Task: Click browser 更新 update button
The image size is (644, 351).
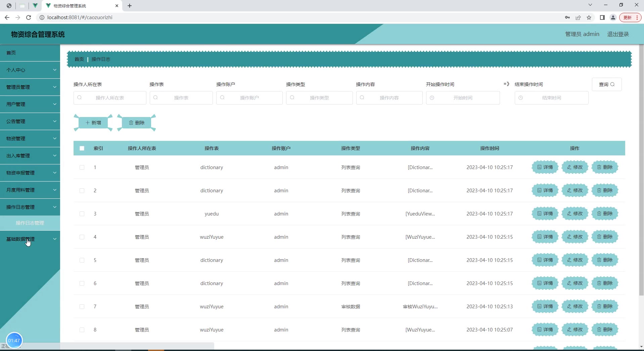Action: [630, 17]
